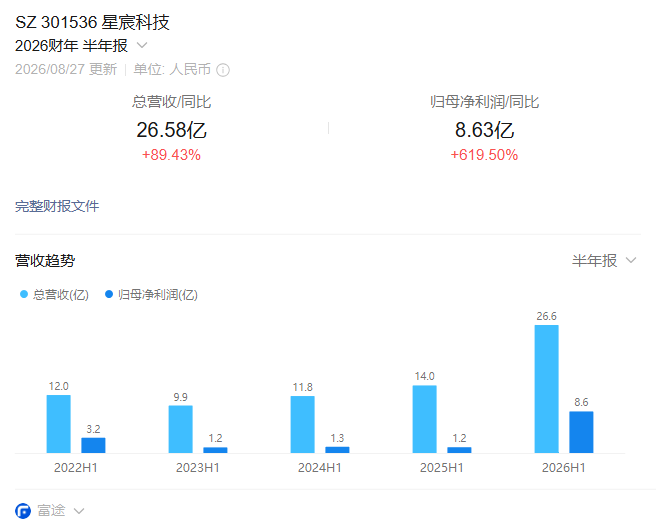The width and height of the screenshot is (656, 527).
Task: Click the SZ 301536 星宸科技 title
Action: coord(92,22)
